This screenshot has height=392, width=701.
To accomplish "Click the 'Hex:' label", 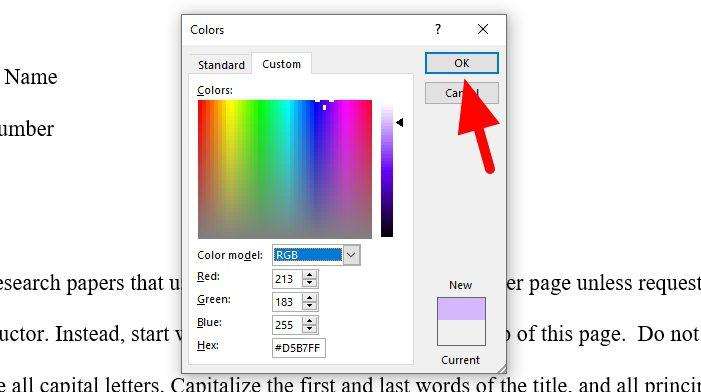I will tap(208, 345).
